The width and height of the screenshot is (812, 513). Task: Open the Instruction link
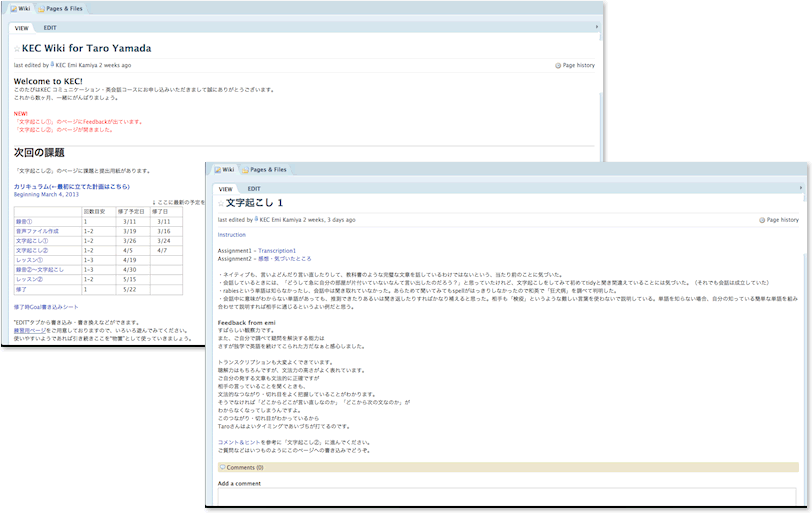(231, 234)
